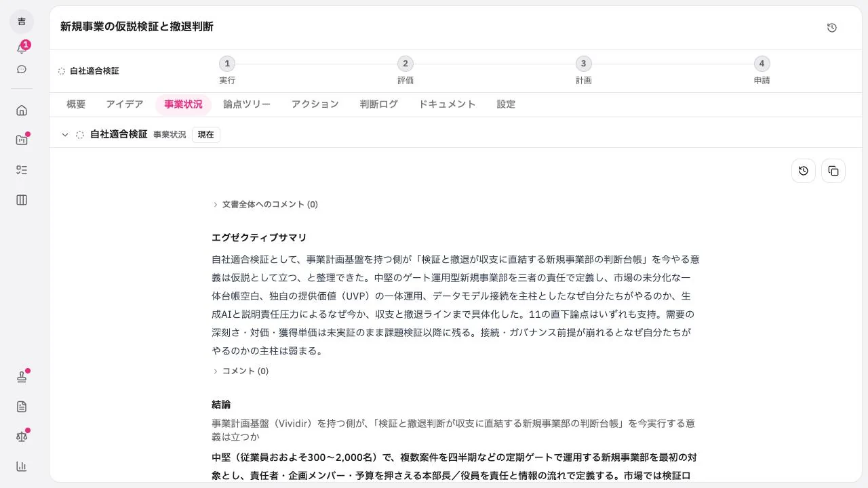
Task: Open document version history button
Action: 804,171
